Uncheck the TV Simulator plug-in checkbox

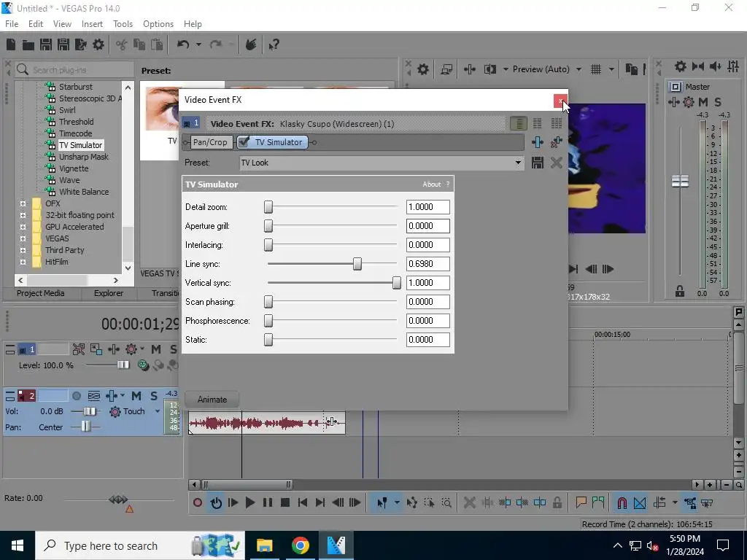click(x=244, y=142)
